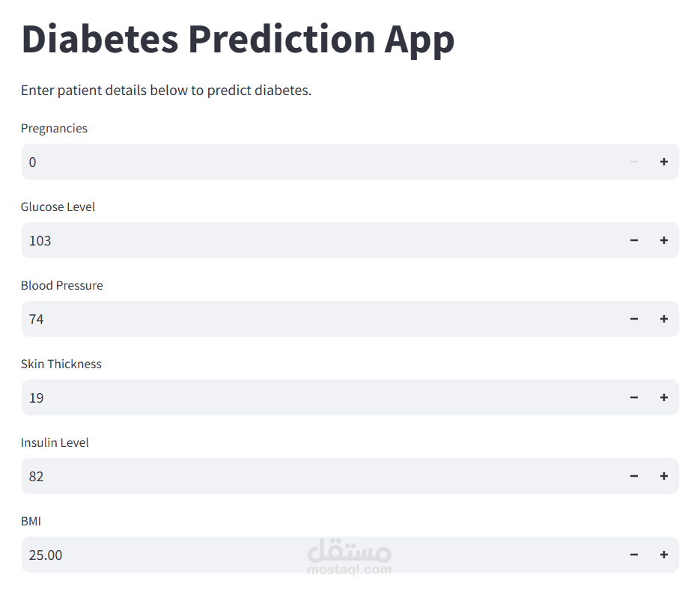Click the minus icon on BMI field
The height and width of the screenshot is (589, 700).
tap(633, 555)
